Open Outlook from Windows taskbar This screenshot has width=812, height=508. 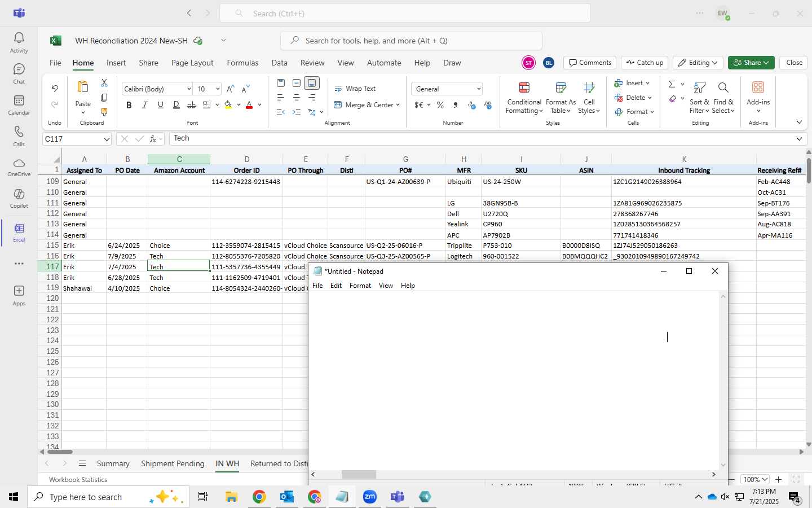coord(287,497)
